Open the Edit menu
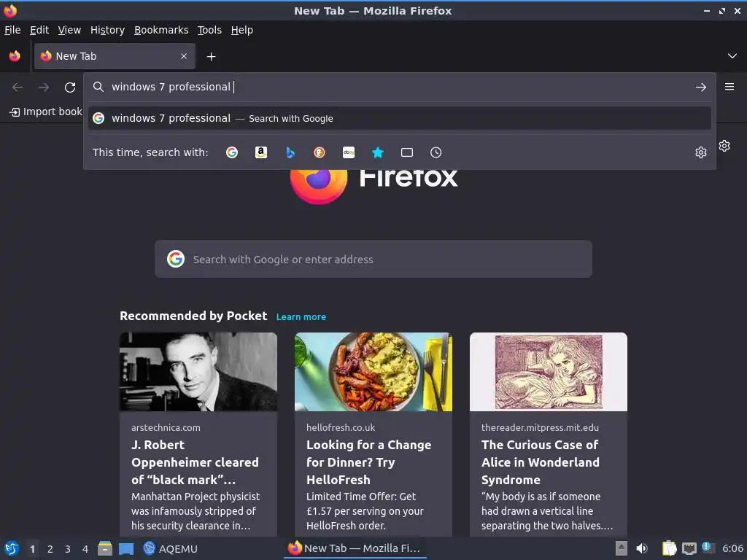Viewport: 747px width, 560px height. 39,30
